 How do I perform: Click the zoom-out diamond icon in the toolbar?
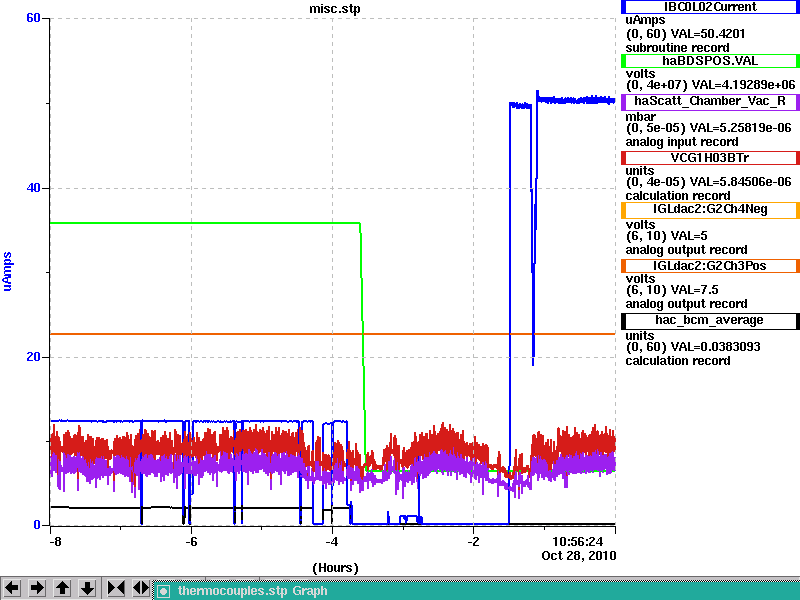[x=141, y=588]
